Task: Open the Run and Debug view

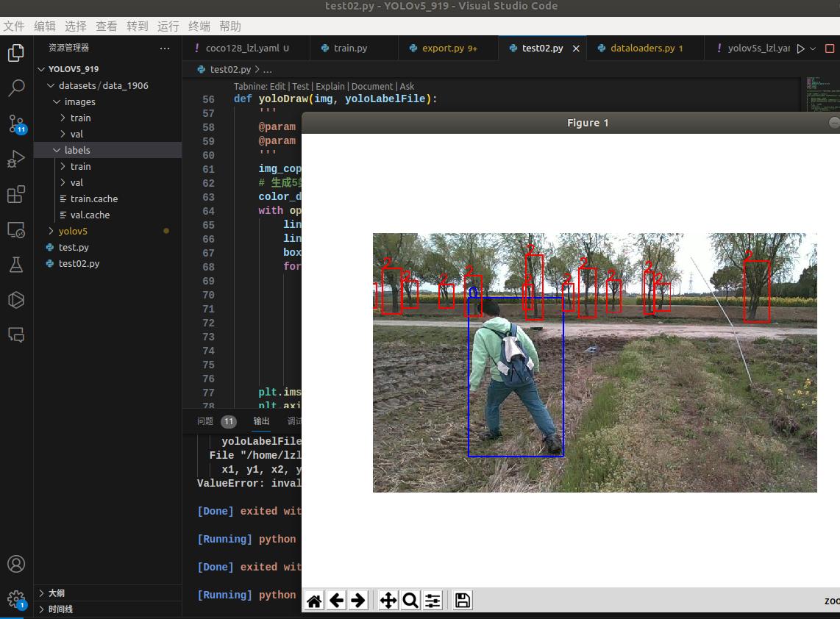Action: click(x=16, y=159)
